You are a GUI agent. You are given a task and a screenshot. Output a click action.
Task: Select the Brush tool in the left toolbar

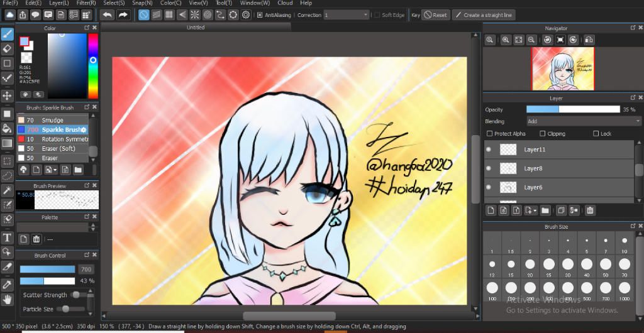pos(7,35)
